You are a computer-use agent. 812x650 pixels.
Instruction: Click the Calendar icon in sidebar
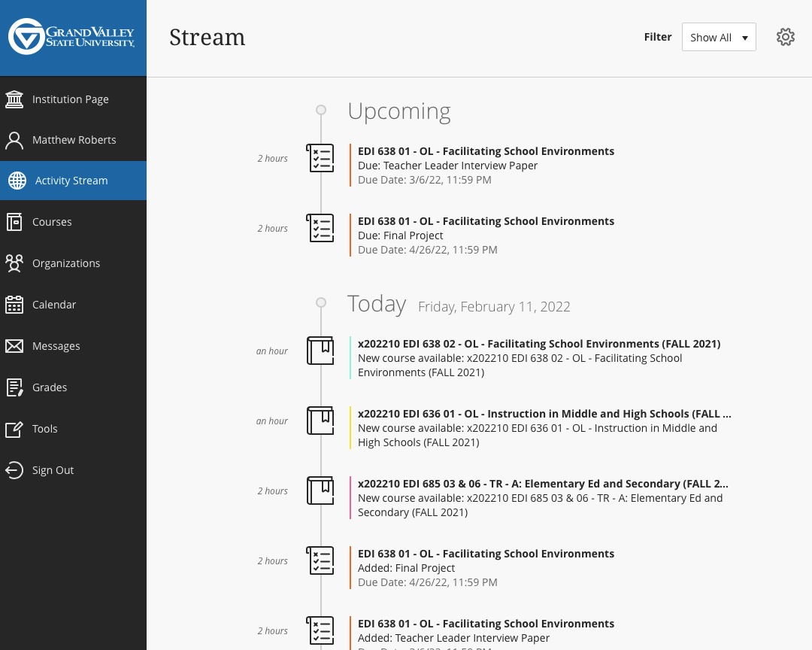[x=14, y=305]
